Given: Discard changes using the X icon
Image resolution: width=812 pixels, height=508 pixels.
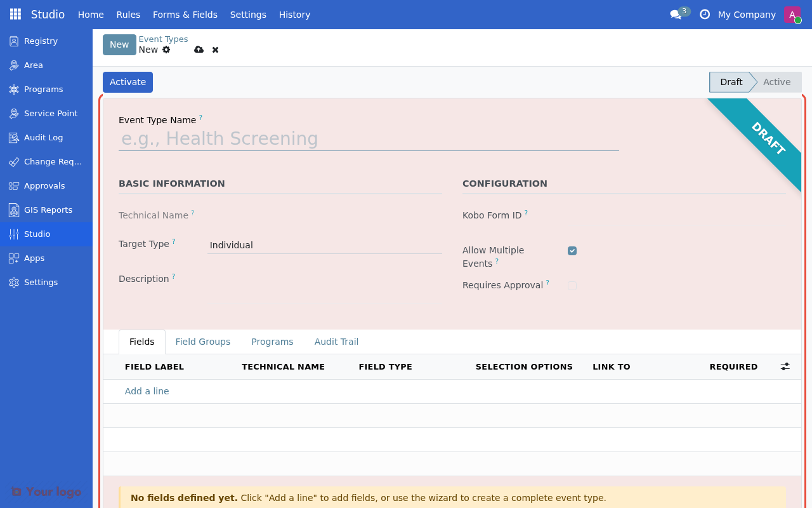Looking at the screenshot, I should click(215, 50).
